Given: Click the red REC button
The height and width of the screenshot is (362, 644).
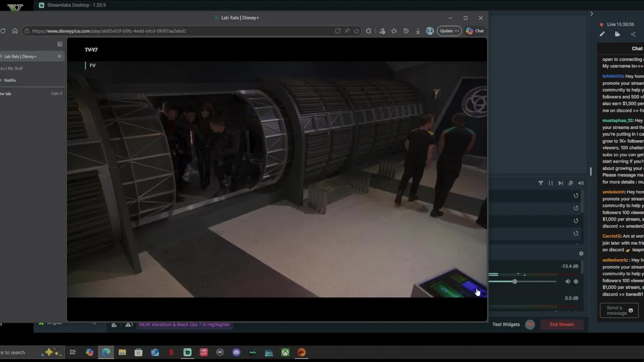Looking at the screenshot, I should click(x=530, y=325).
